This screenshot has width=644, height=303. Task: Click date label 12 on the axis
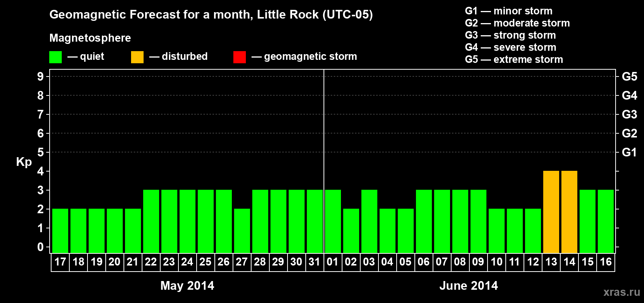coord(533,262)
